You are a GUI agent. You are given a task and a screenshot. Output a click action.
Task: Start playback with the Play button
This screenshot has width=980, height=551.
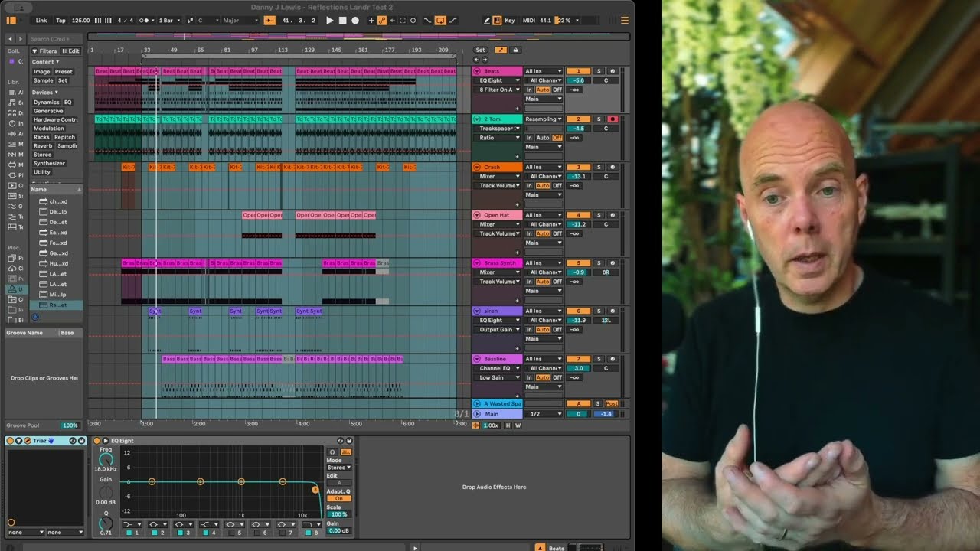tap(330, 21)
